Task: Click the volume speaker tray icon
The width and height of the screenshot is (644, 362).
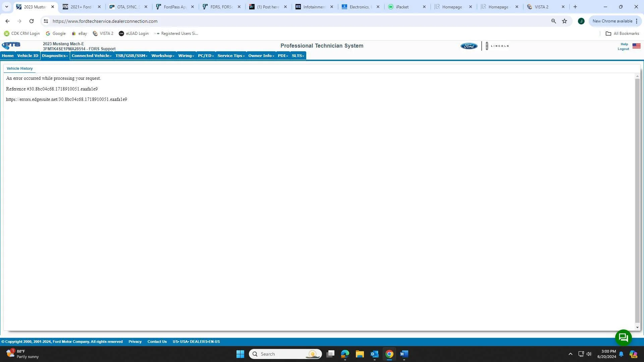Action: coord(589,354)
